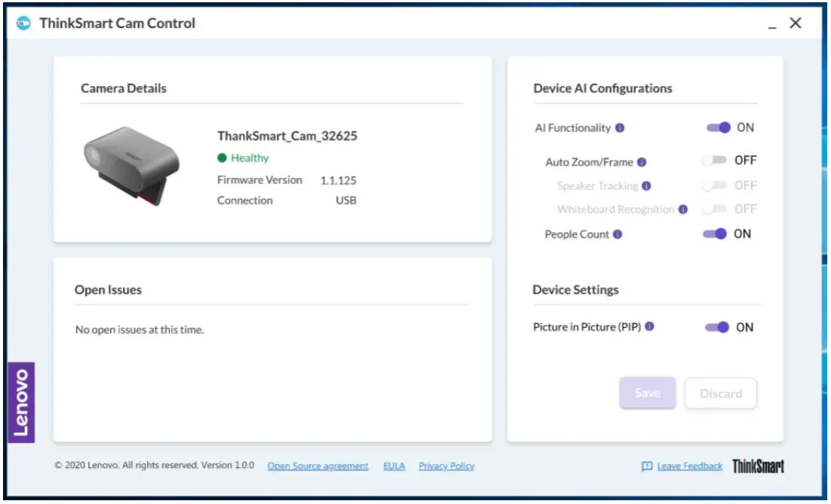Click the feedback speech-bubble icon
The width and height of the screenshot is (831, 504).
647,466
